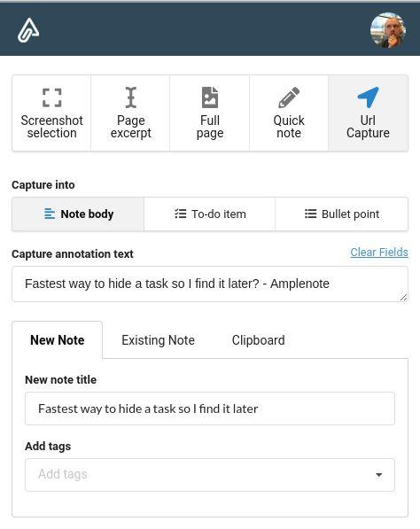The width and height of the screenshot is (420, 529).
Task: Select the Url Capture arrow icon
Action: [x=368, y=97]
